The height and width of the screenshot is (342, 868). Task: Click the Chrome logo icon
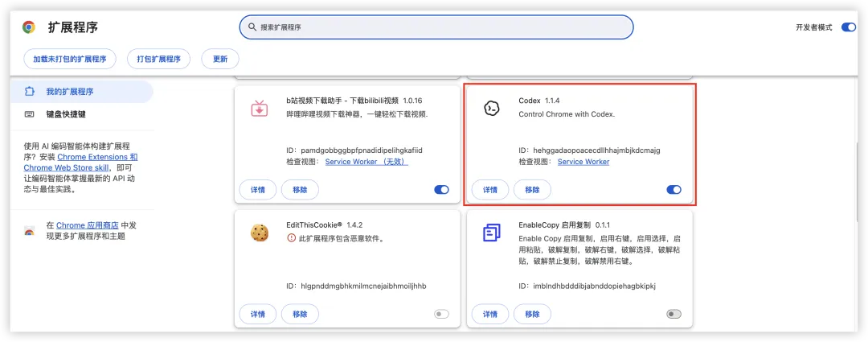[29, 27]
